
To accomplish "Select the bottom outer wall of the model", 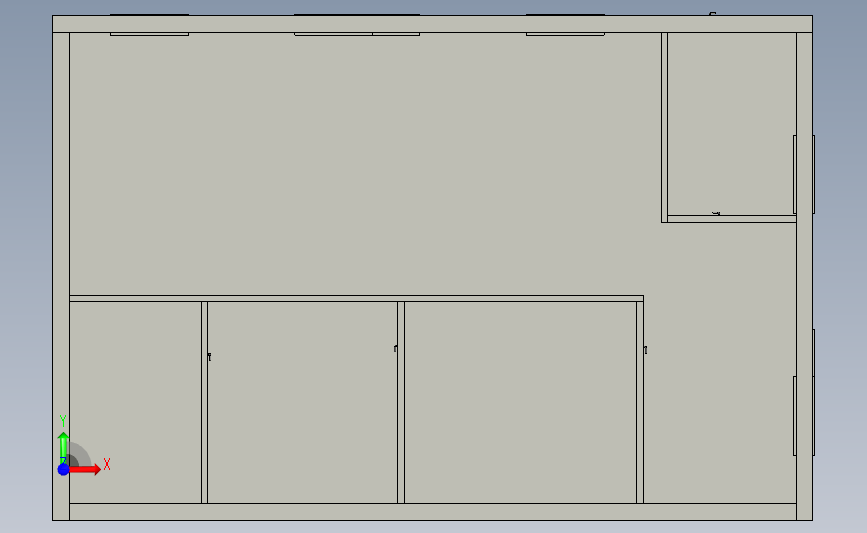I will (x=433, y=512).
